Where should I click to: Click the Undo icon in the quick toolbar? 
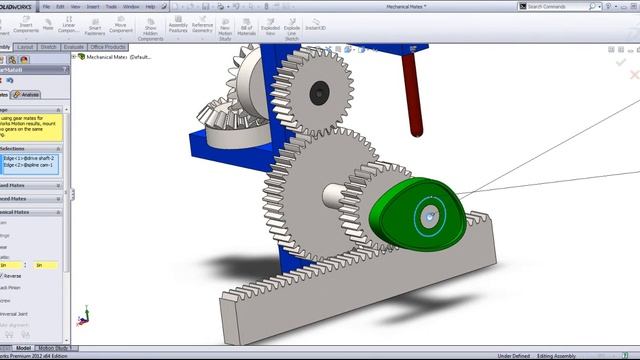(x=236, y=7)
